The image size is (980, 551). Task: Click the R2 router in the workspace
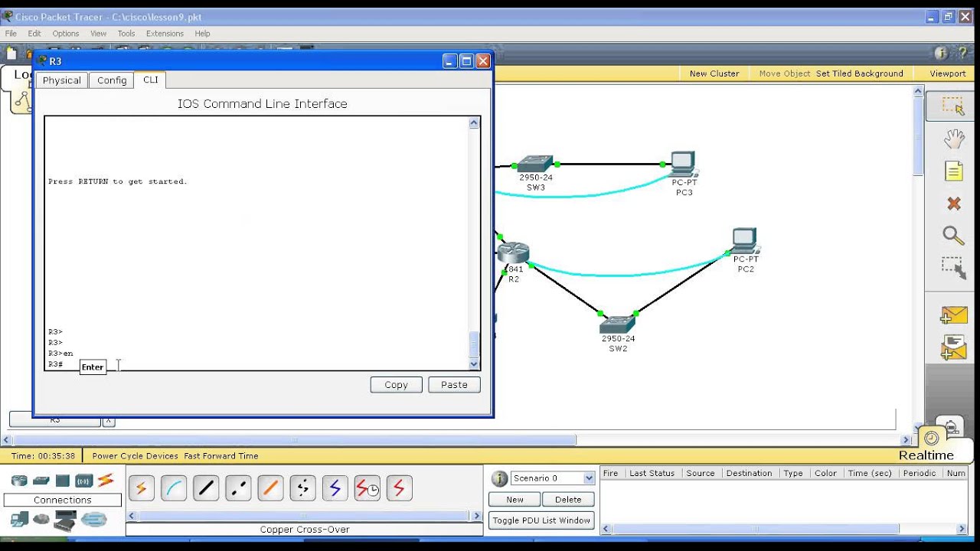point(513,253)
